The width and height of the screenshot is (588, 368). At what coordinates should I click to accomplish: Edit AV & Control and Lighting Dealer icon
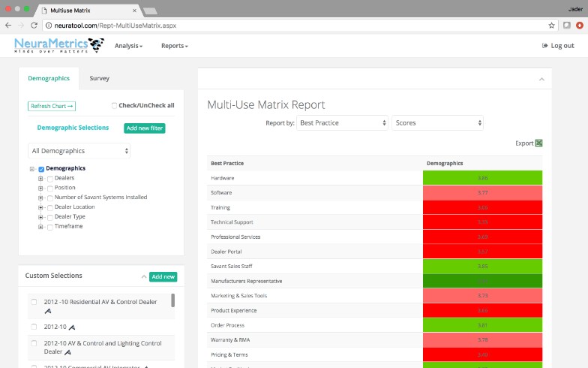[67, 352]
